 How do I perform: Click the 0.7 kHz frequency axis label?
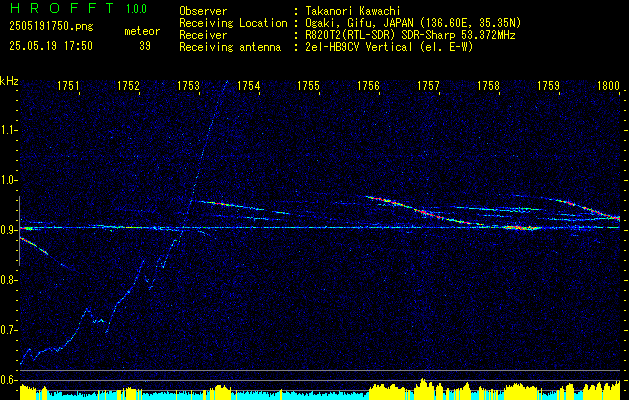click(x=8, y=330)
